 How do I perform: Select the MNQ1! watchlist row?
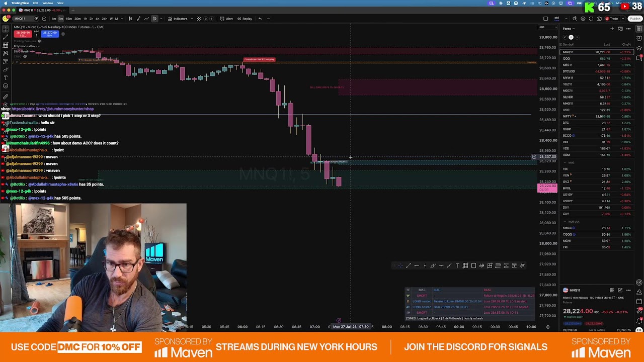pyautogui.click(x=596, y=52)
